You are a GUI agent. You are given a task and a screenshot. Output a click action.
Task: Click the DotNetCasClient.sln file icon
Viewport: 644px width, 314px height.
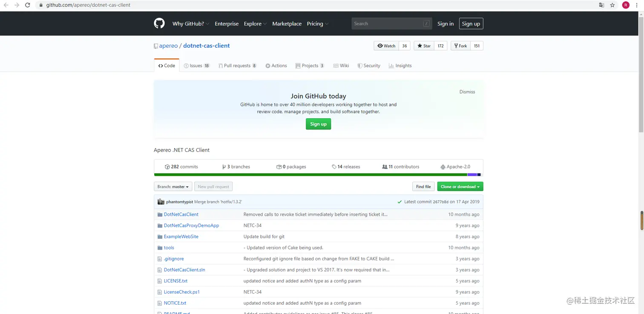tap(160, 270)
